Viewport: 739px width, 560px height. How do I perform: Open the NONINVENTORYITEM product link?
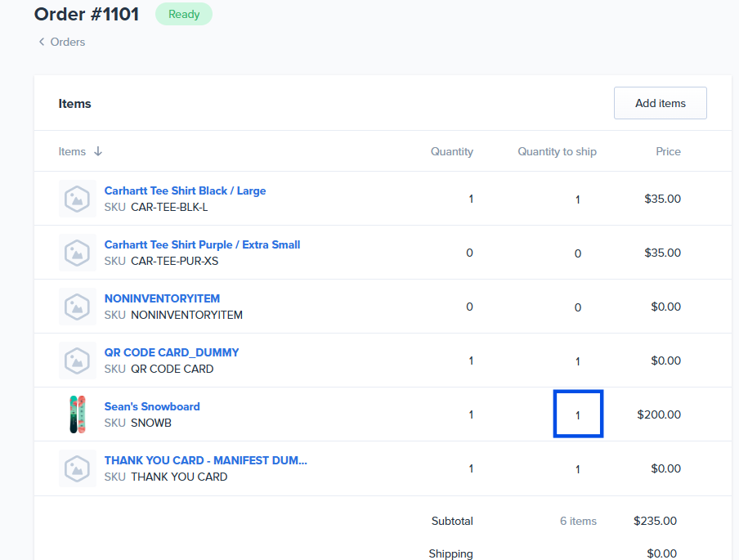[162, 298]
